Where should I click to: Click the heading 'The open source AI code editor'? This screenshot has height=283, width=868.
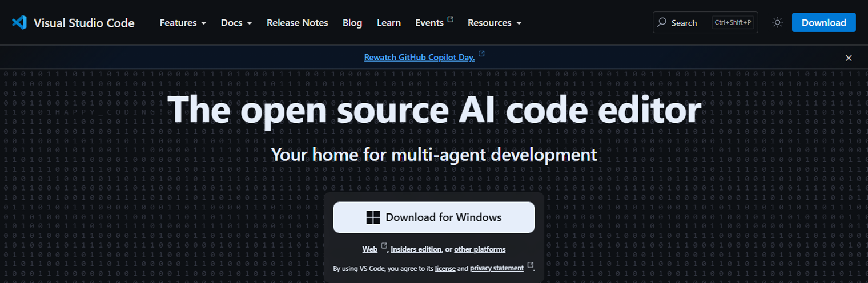tap(434, 109)
